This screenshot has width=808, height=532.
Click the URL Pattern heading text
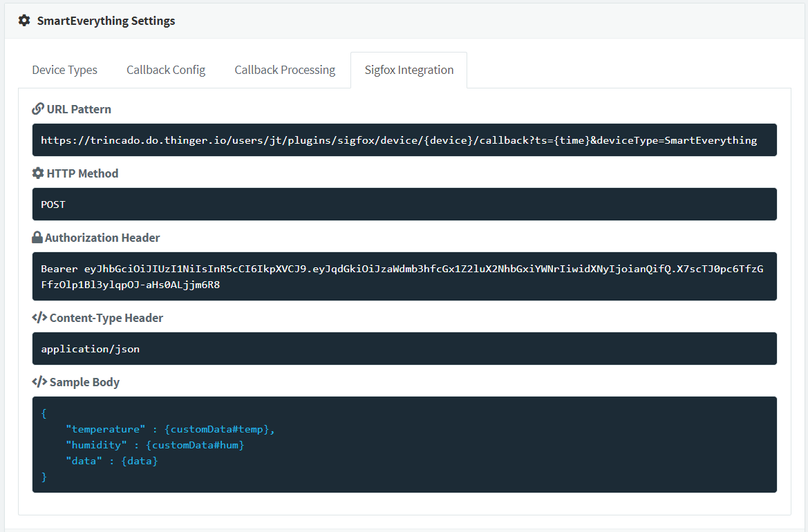coord(79,109)
